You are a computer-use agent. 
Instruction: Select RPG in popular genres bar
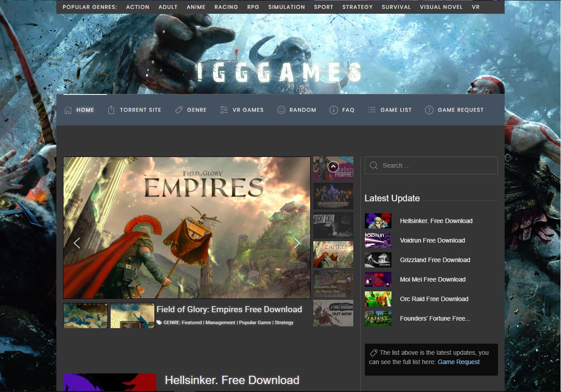[253, 7]
